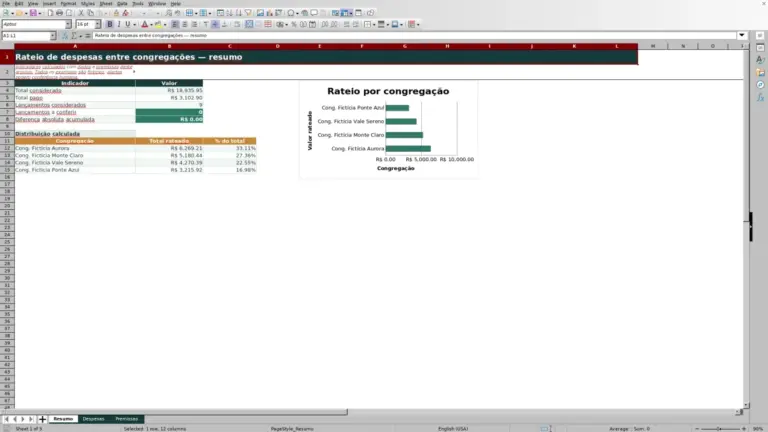Click the Insert Chart icon
768x432 pixels.
[269, 13]
